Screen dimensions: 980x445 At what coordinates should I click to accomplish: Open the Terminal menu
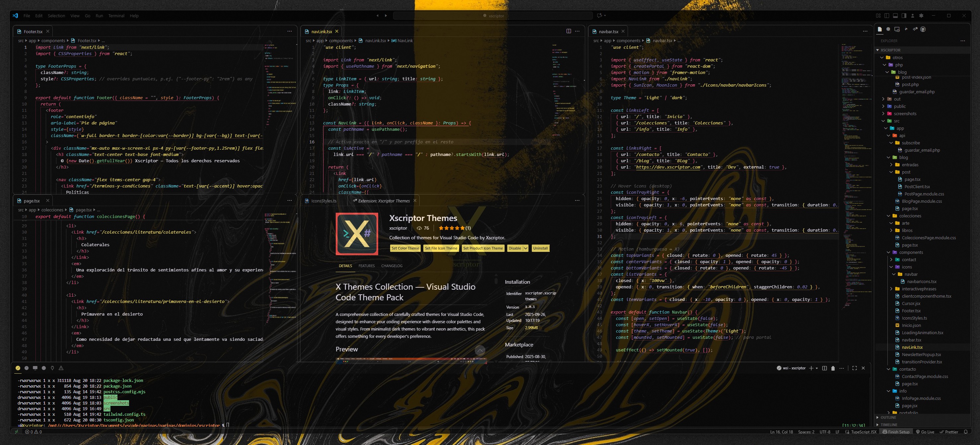[116, 16]
